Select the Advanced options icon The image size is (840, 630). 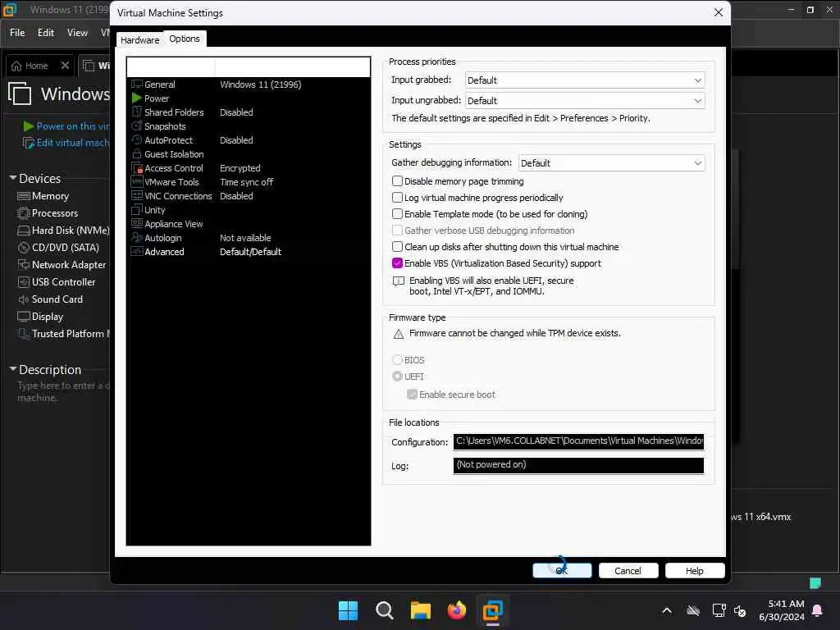point(137,251)
